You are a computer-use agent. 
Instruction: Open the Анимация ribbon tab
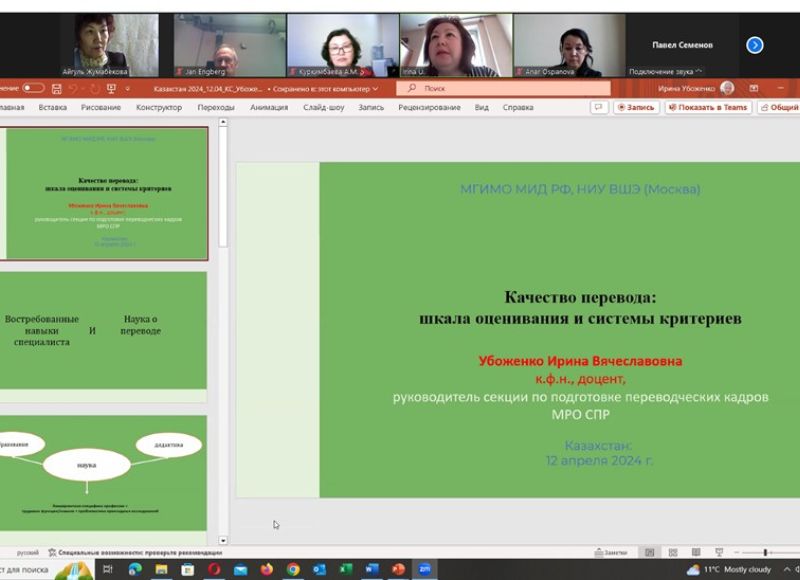(269, 107)
